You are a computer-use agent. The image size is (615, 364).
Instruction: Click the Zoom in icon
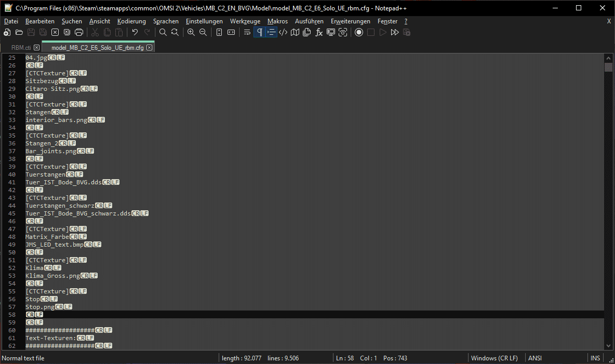tap(191, 33)
